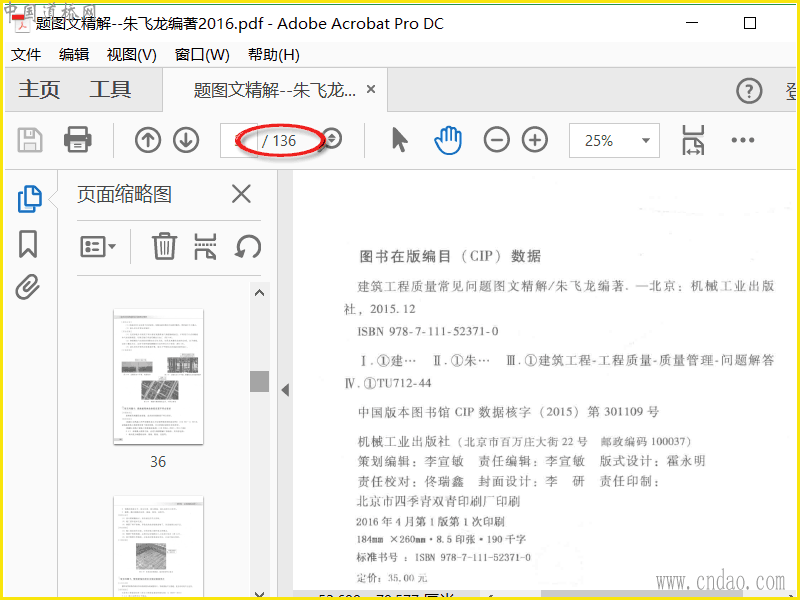Open the Attachments paperclip panel

click(28, 287)
